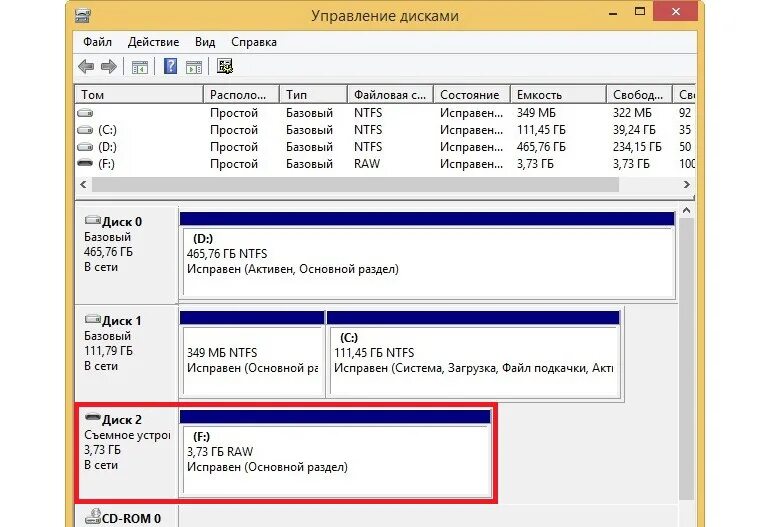Click right arrow of horizontal scrollbar
770x527 pixels.
click(x=687, y=185)
